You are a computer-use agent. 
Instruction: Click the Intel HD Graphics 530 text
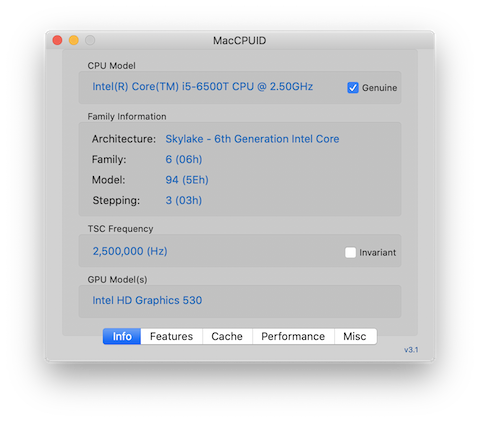tap(147, 300)
